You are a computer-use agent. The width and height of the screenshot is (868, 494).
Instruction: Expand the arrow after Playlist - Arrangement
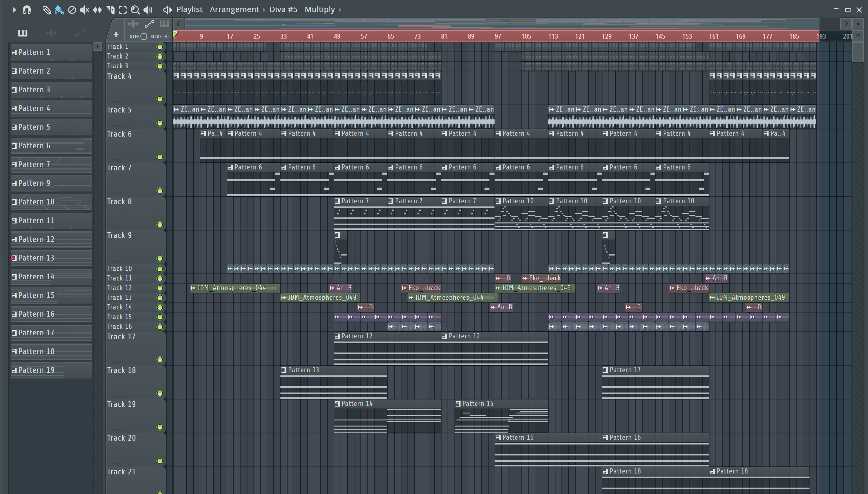pyautogui.click(x=264, y=10)
